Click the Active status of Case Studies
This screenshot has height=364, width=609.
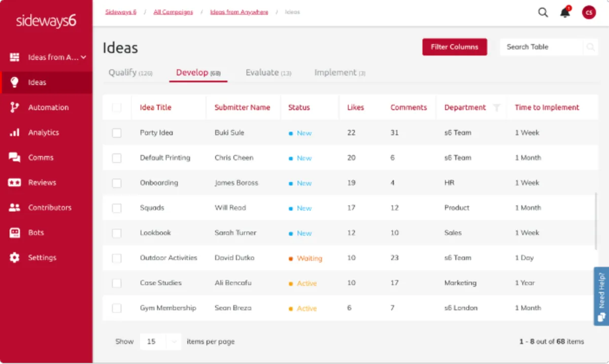[x=303, y=283]
